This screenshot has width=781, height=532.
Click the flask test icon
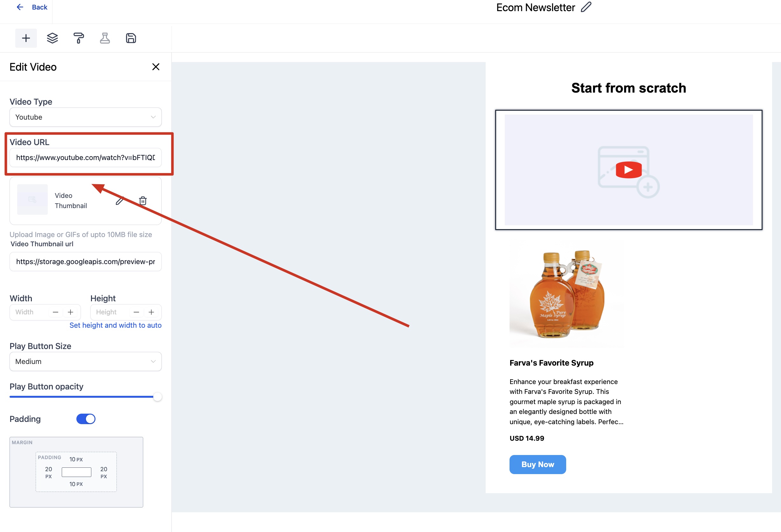[105, 38]
